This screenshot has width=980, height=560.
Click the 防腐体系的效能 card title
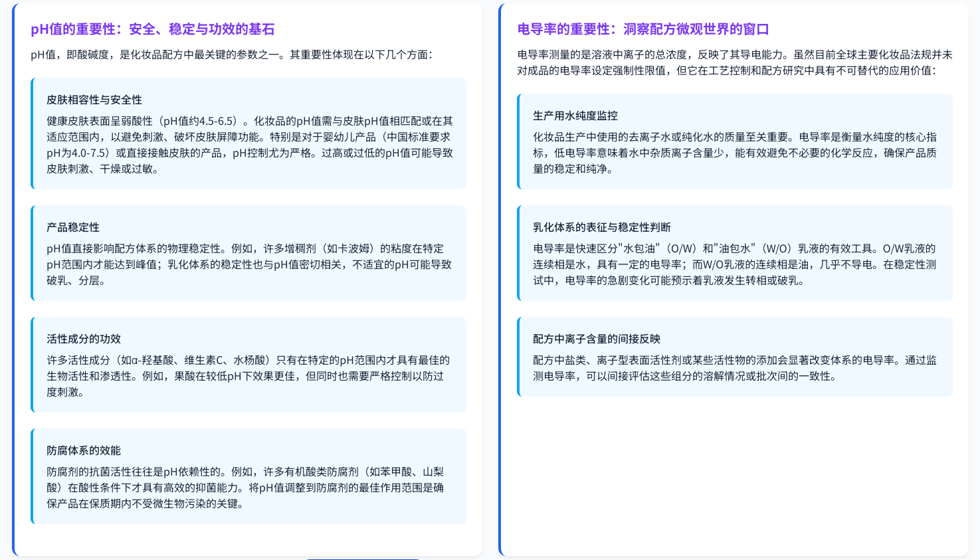(x=84, y=450)
